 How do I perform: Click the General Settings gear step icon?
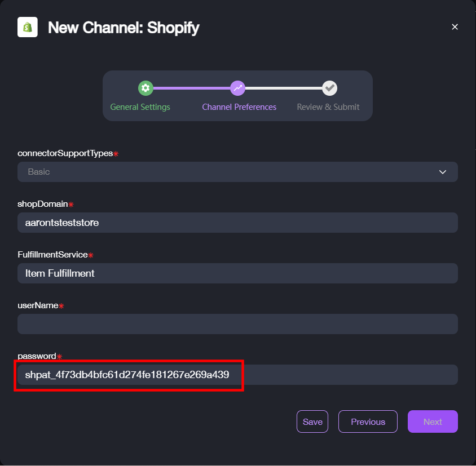146,88
